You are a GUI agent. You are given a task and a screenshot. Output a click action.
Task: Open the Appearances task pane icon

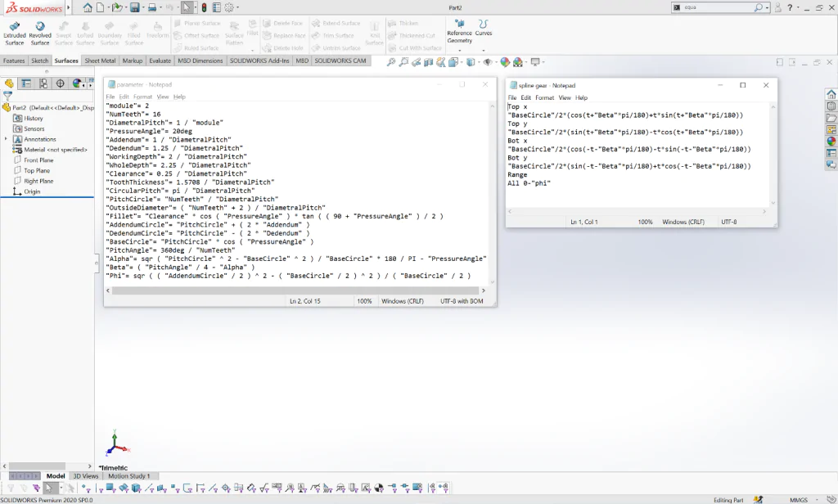[x=831, y=141]
